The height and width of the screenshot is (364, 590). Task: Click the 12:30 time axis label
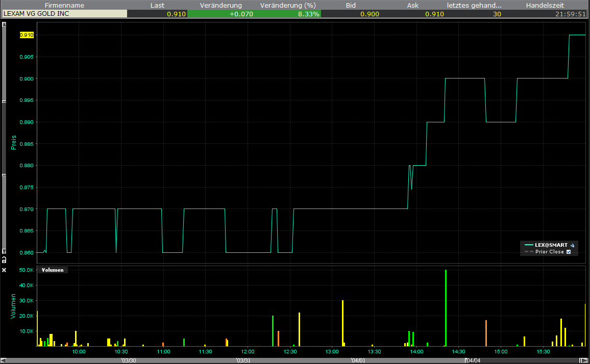[290, 352]
